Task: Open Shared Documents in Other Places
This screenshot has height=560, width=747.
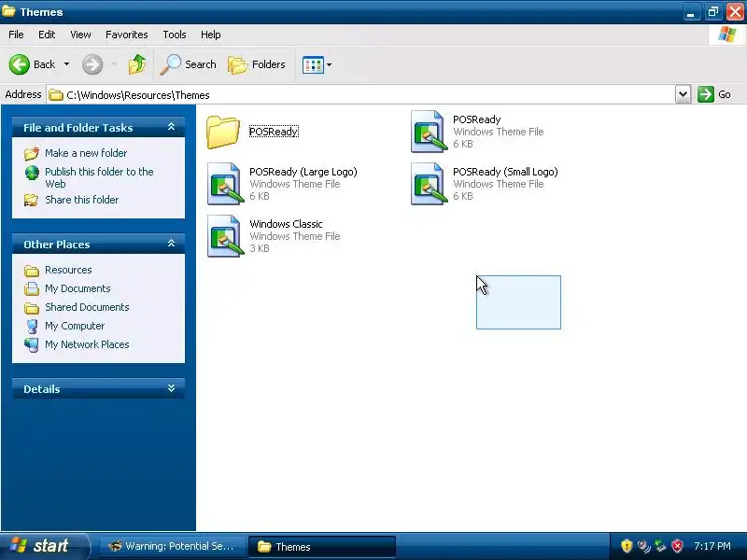Action: click(87, 307)
